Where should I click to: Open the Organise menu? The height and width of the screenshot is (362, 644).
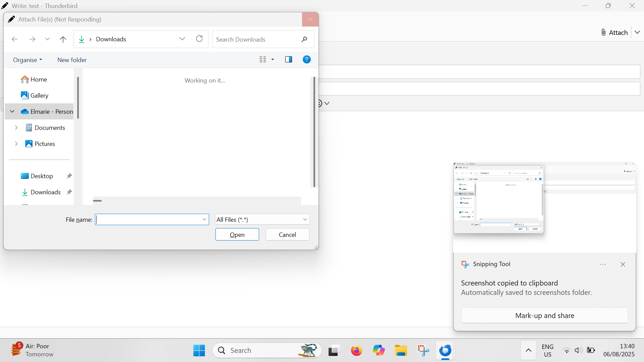tap(28, 60)
